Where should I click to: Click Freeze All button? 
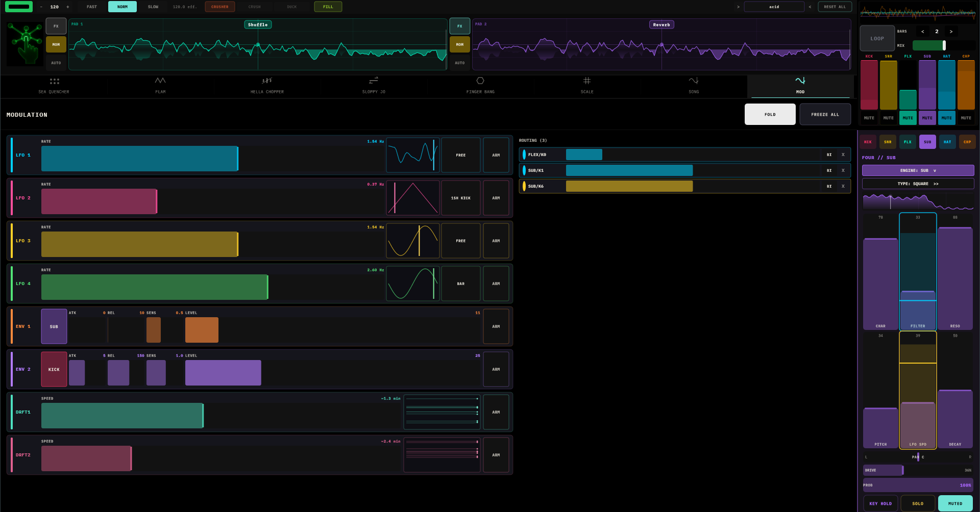pos(825,114)
